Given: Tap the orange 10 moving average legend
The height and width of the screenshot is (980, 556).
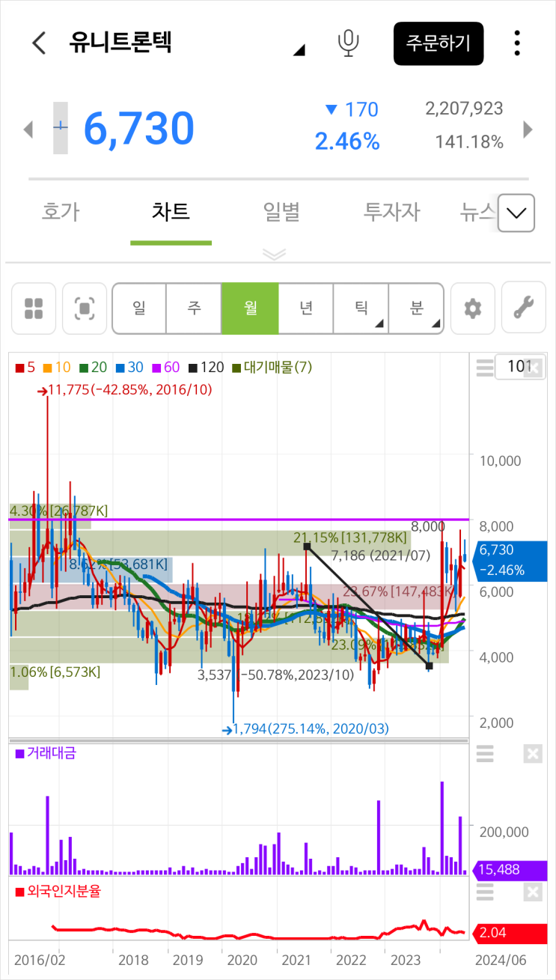Looking at the screenshot, I should pos(56,367).
